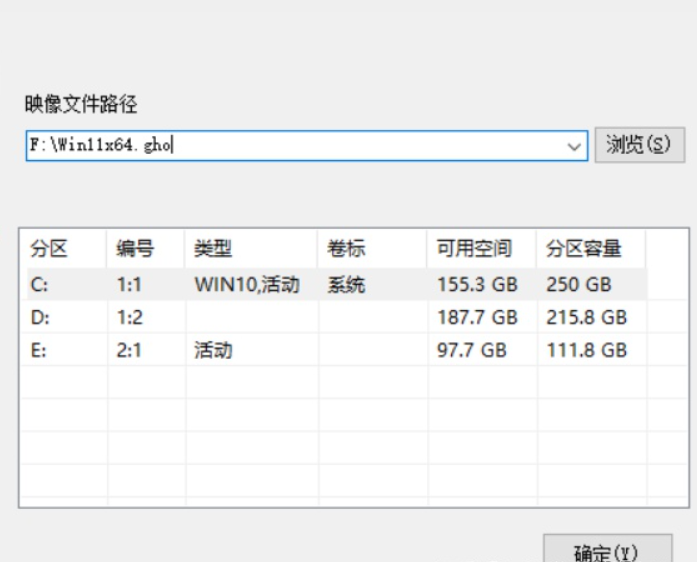Select the C: partition row

[336, 284]
